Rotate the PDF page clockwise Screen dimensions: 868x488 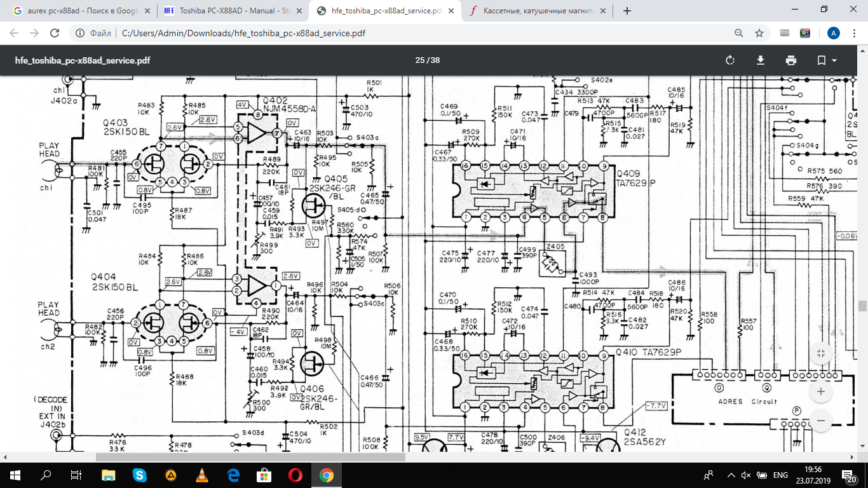pos(729,60)
